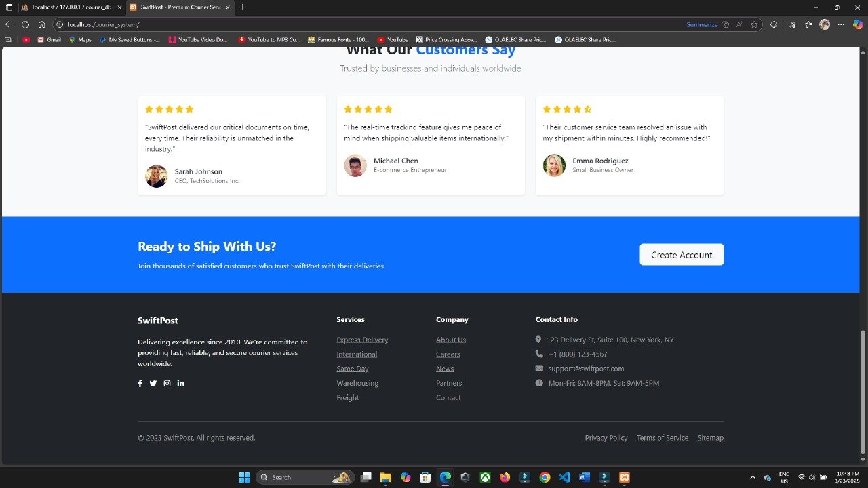Switch to the localhost courier_db tab
The height and width of the screenshot is (488, 868).
[66, 7]
